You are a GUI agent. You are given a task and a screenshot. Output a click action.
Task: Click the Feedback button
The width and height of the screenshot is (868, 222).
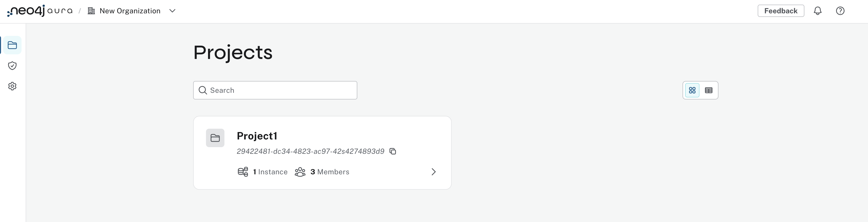(781, 11)
